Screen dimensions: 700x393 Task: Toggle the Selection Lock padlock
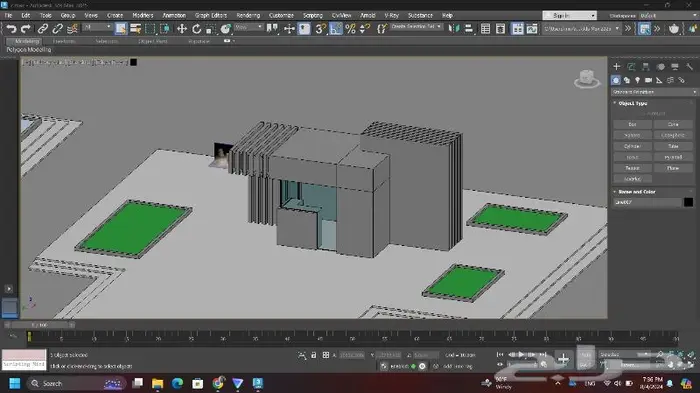click(x=313, y=355)
